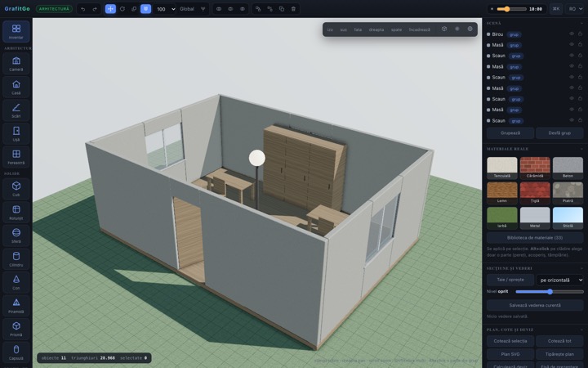Screen dimensions: 588x368
Task: Apply the Sticlă glass material
Action: (568, 218)
